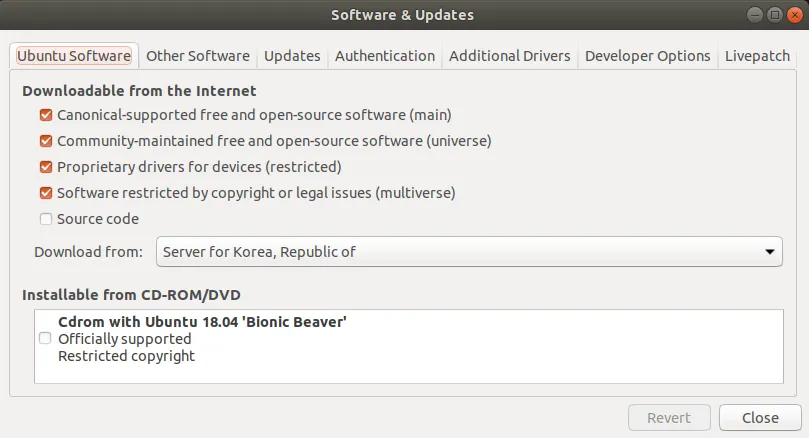Image resolution: width=809 pixels, height=438 pixels.
Task: Minimize the Software & Updates window
Action: click(754, 15)
